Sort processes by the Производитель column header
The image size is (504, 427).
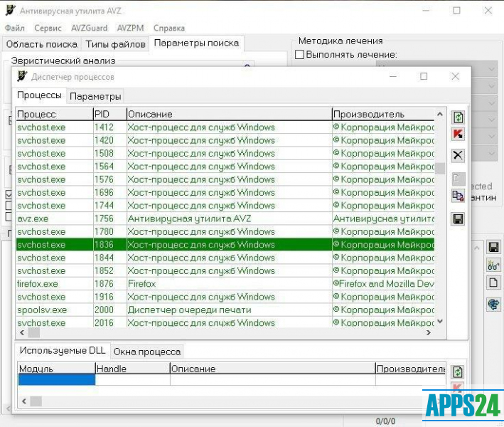click(x=383, y=115)
